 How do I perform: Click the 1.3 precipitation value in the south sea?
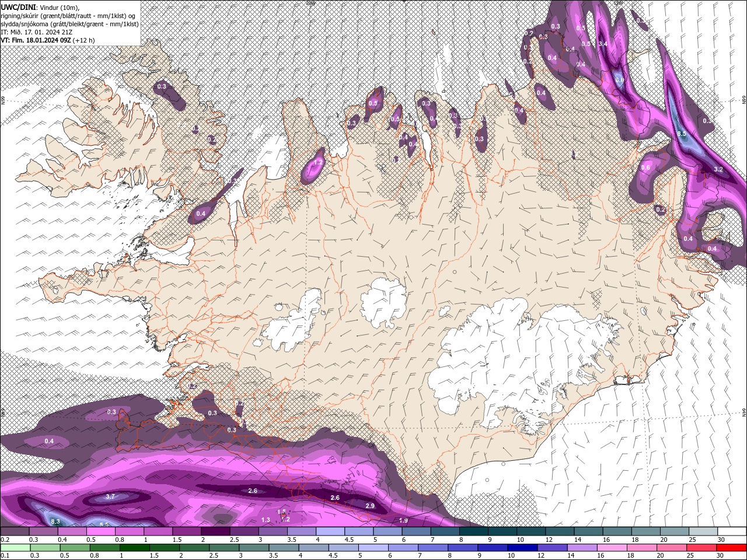pyautogui.click(x=266, y=520)
